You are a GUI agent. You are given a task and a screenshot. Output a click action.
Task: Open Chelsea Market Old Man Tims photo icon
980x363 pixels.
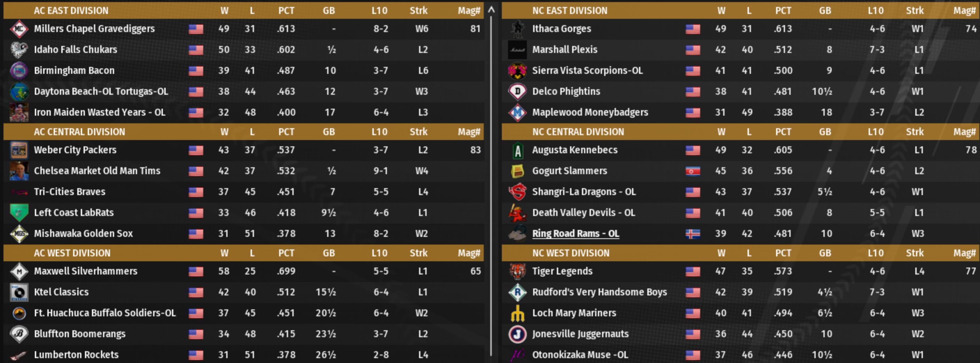pos(19,171)
